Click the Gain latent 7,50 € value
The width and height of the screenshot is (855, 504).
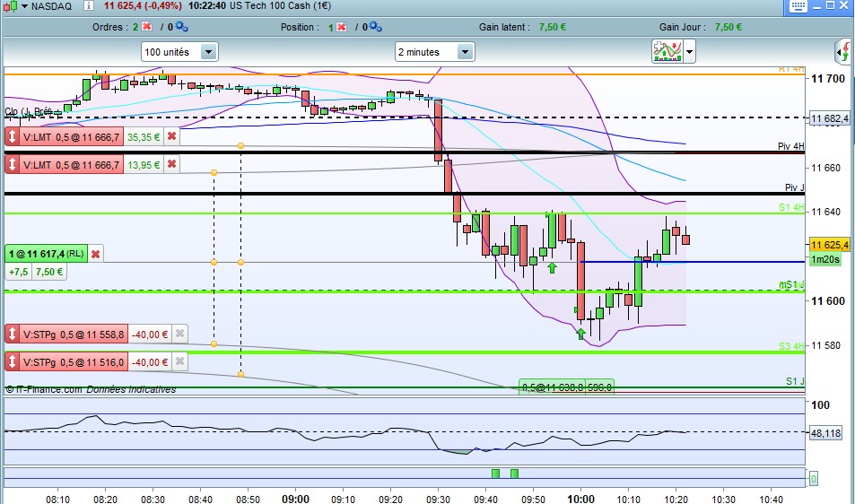(x=553, y=27)
